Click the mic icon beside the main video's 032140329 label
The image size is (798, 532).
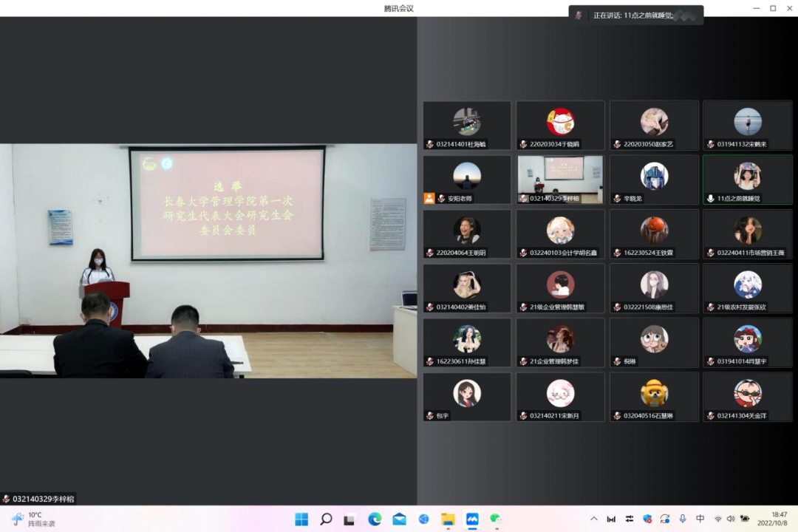(x=6, y=499)
